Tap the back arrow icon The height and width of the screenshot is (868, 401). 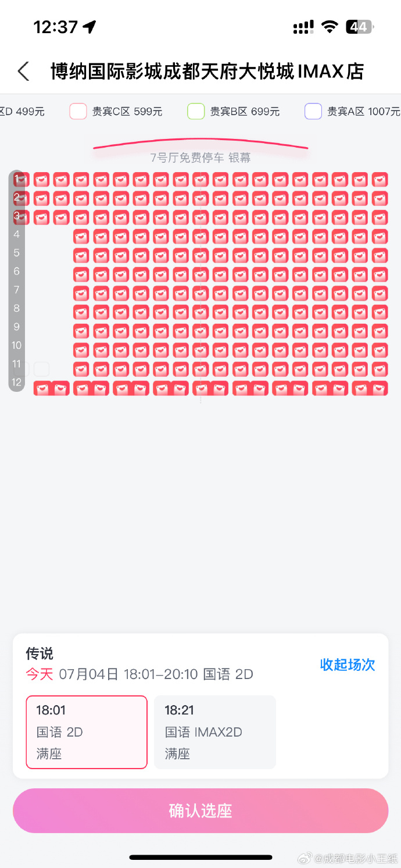tap(23, 72)
